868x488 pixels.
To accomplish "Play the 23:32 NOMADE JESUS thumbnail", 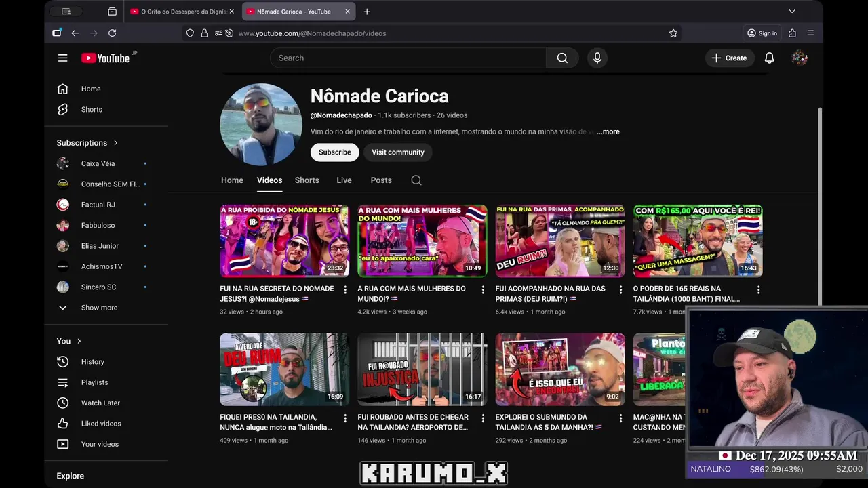I will (x=285, y=241).
